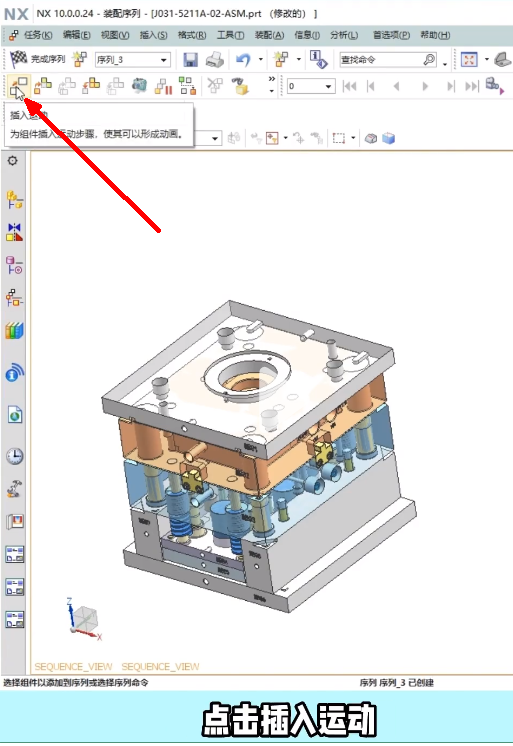The height and width of the screenshot is (746, 513).
Task: Open the dropdown arrow beside the Fit icon
Action: point(486,59)
